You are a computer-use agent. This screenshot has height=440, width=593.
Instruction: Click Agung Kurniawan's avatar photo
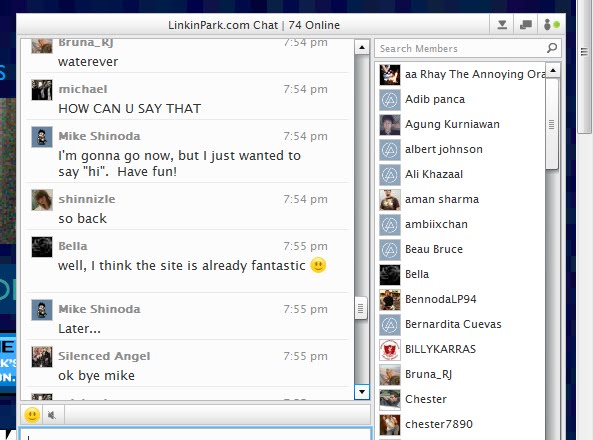(x=390, y=124)
